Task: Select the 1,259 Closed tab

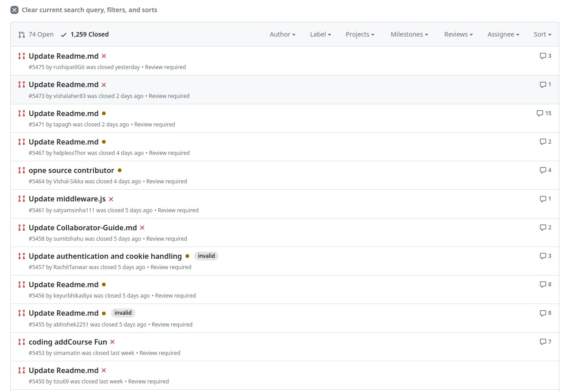Action: 84,34
